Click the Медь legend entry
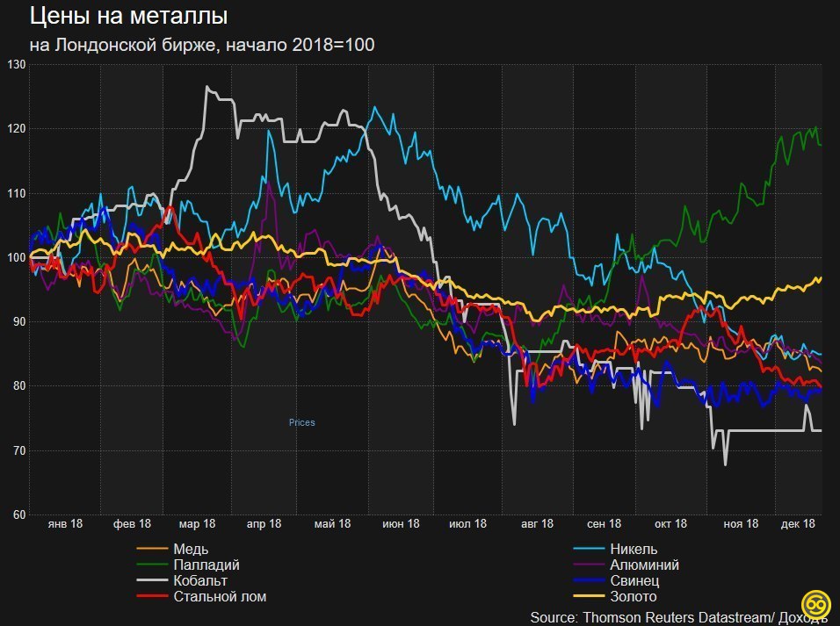This screenshot has height=626, width=840. [172, 549]
